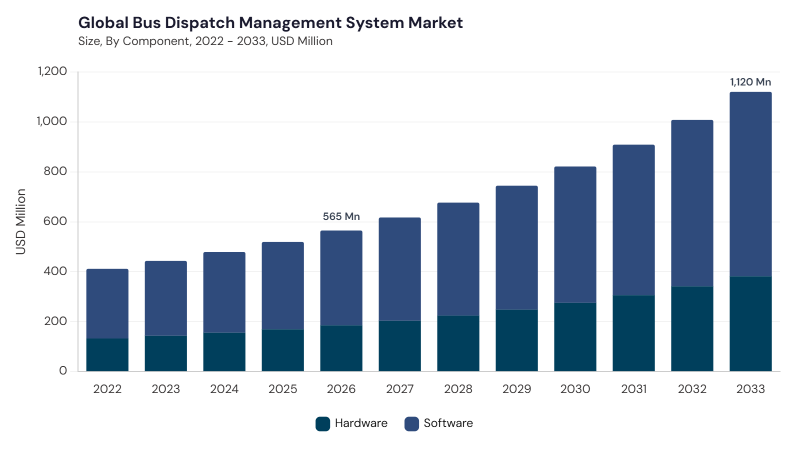Image resolution: width=800 pixels, height=450 pixels.
Task: Select the 2027 Hardware bar segment
Action: [399, 346]
